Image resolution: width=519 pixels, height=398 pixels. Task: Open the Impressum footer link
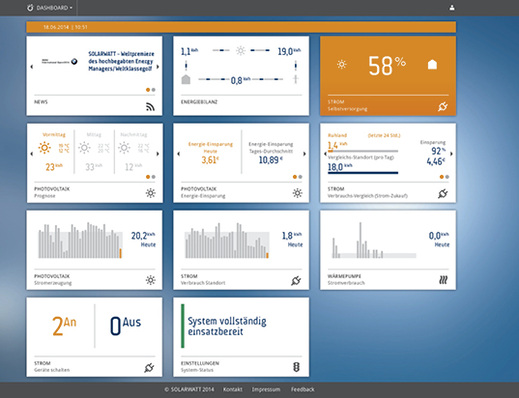pos(266,389)
